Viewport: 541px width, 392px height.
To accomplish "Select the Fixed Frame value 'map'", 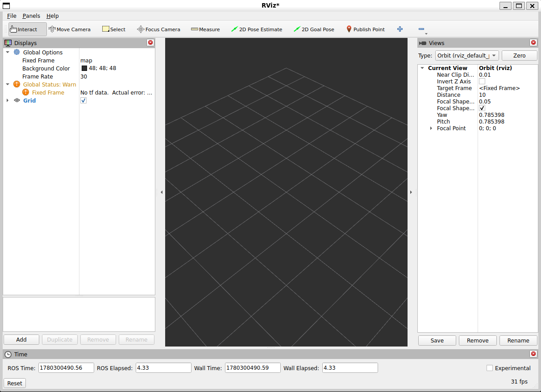I will [86, 60].
